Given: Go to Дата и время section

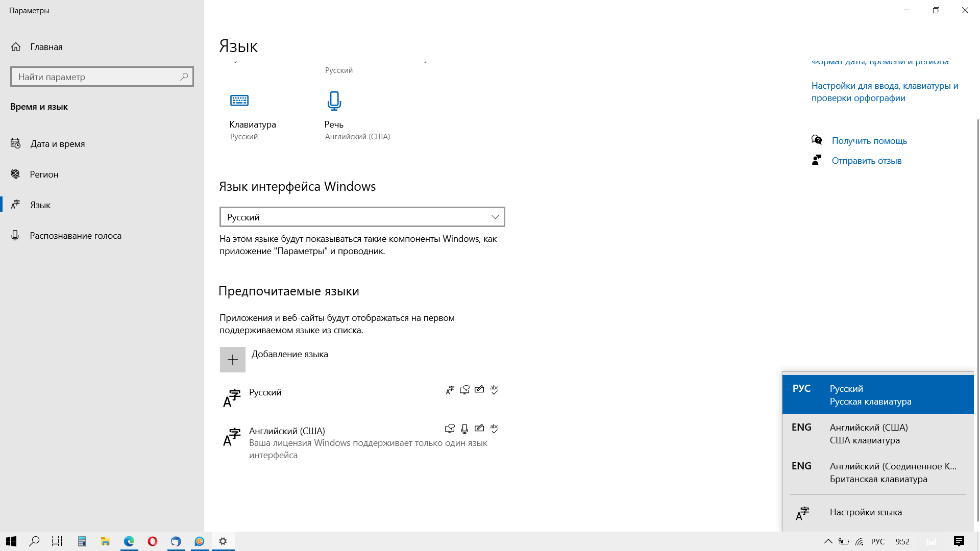Looking at the screenshot, I should pos(57,144).
